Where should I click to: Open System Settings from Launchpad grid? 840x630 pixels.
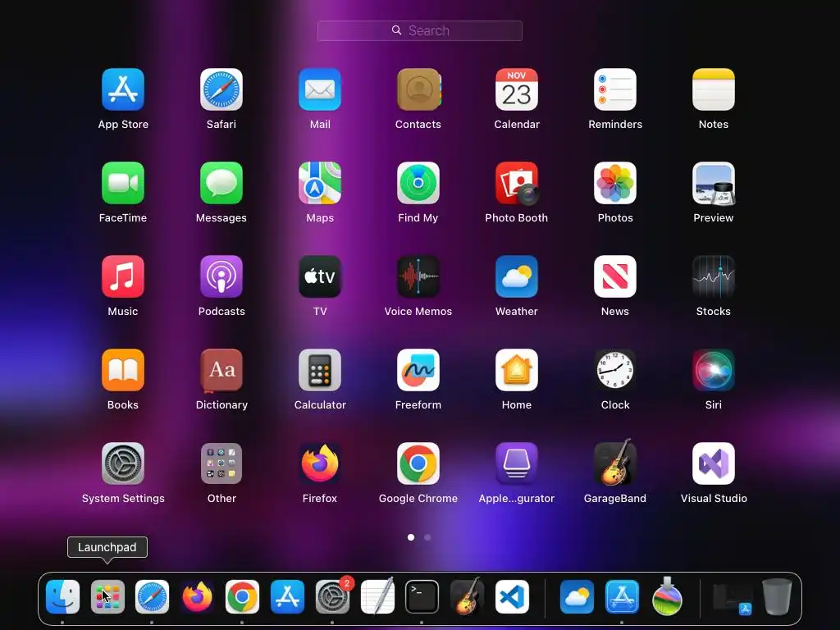[123, 463]
